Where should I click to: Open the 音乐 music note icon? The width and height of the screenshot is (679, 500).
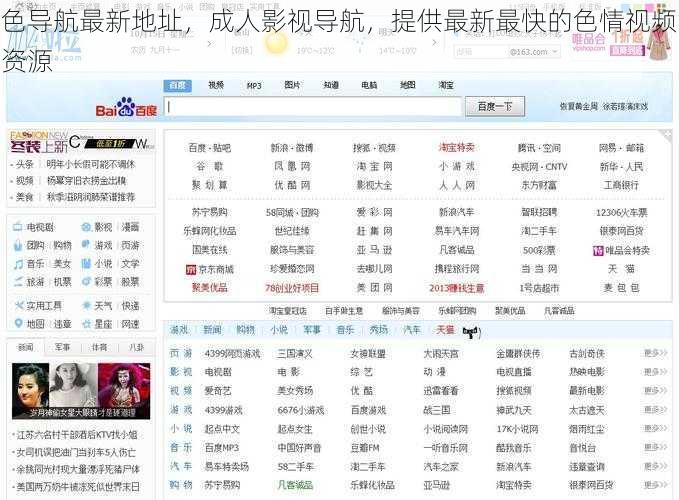coord(18,264)
